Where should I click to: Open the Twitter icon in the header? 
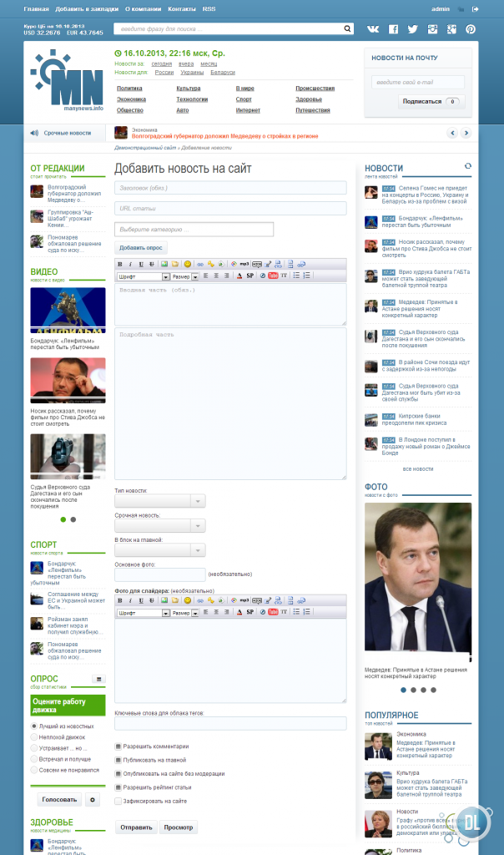412,29
